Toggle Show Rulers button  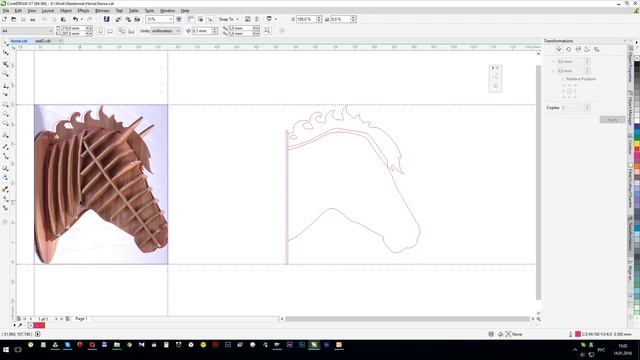(x=191, y=19)
